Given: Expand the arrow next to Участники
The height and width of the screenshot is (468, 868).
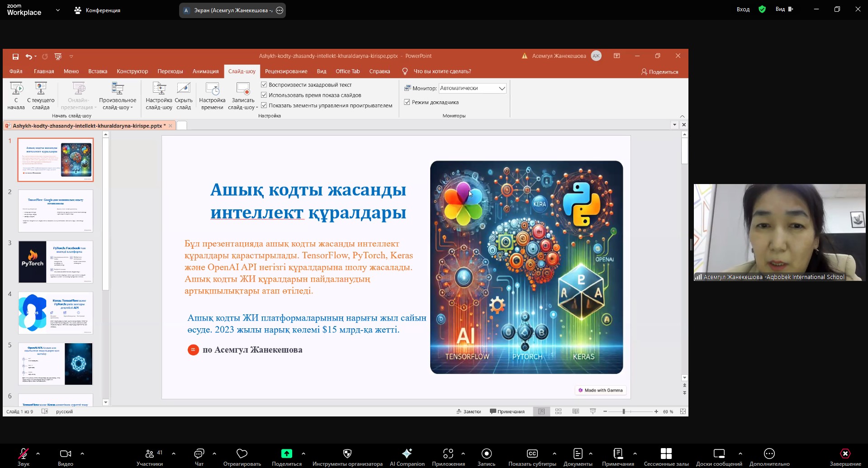Looking at the screenshot, I should 174,454.
